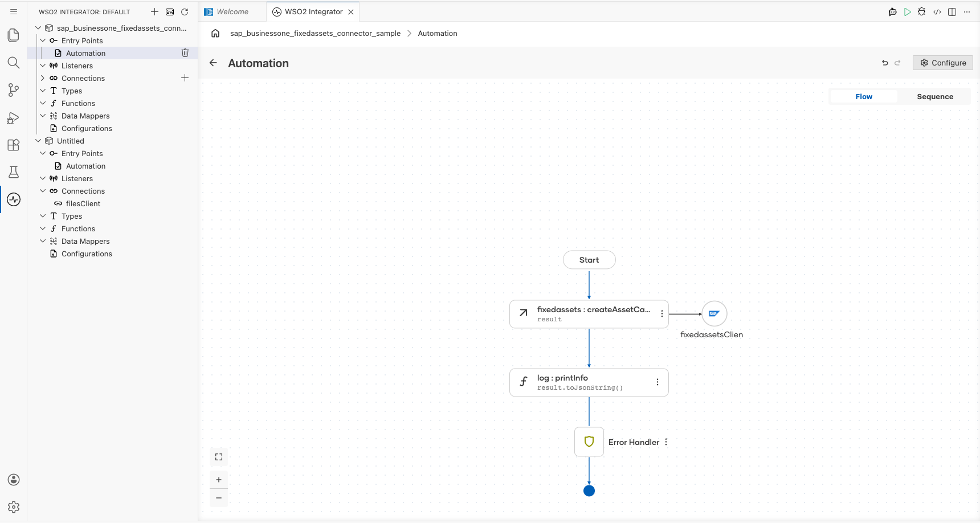Open the More Actions ellipsis in the editor toolbar
Viewport: 980px width, 523px height.
point(967,11)
